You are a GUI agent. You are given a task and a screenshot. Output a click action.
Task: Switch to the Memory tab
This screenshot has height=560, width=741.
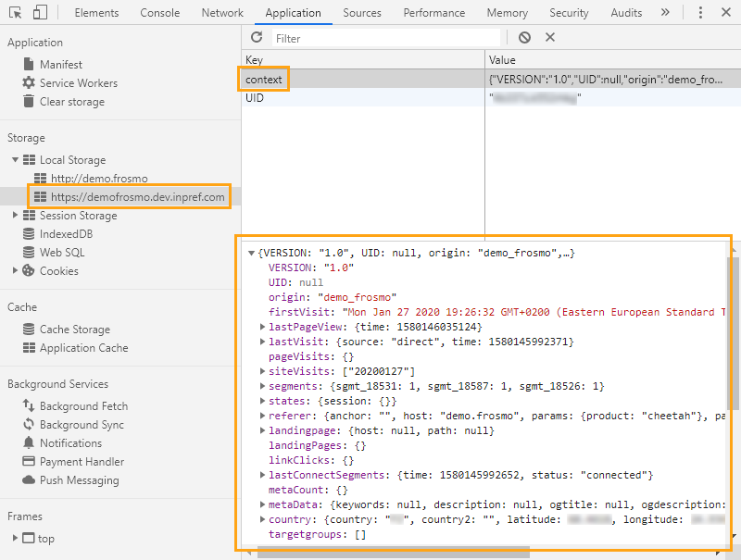507,12
